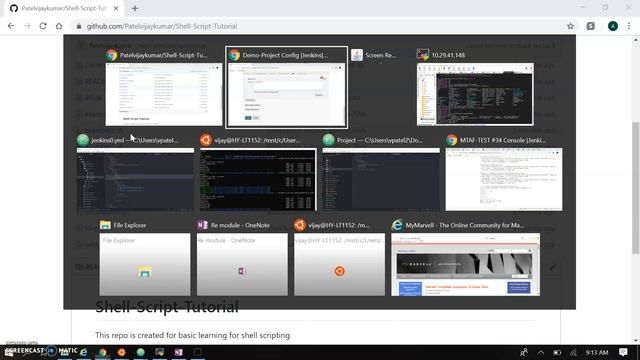
Task: Switch to File Explorer window thumbnail
Action: click(145, 264)
